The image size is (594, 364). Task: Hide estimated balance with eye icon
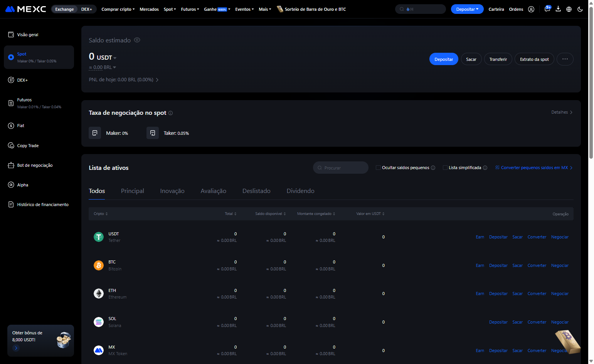click(137, 40)
